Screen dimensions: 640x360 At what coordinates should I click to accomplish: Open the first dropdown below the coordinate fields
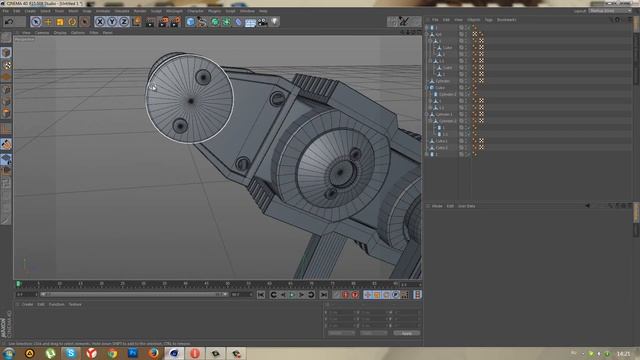tap(341, 333)
